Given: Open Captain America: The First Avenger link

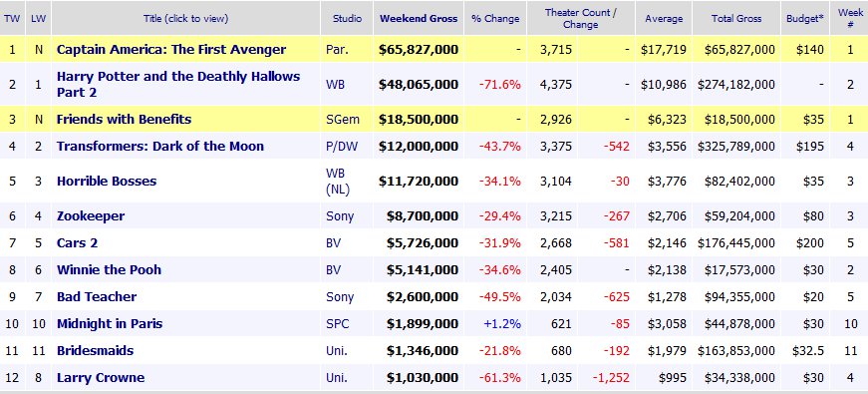Looking at the screenshot, I should (171, 49).
